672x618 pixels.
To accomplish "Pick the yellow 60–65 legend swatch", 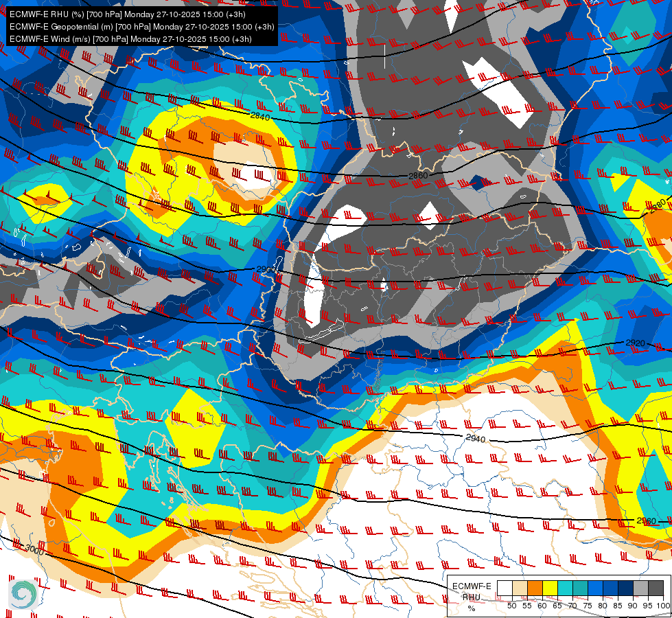I will tap(550, 588).
